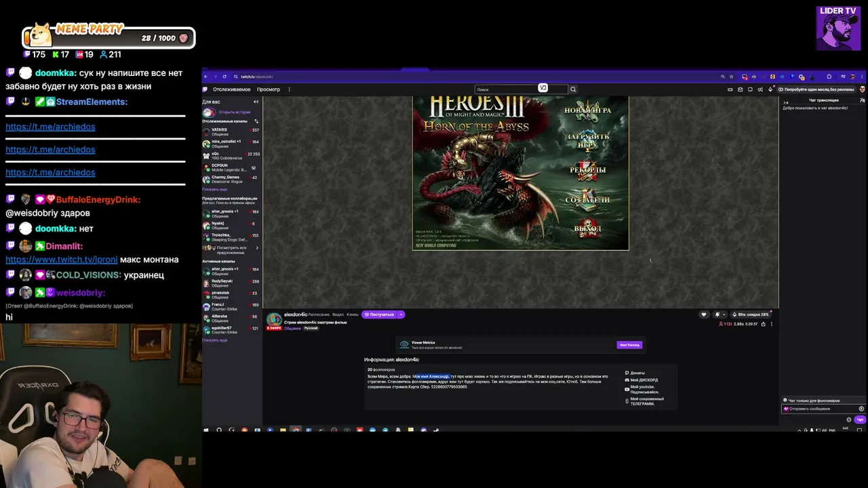Open the notification bell dropdown

coord(719,314)
